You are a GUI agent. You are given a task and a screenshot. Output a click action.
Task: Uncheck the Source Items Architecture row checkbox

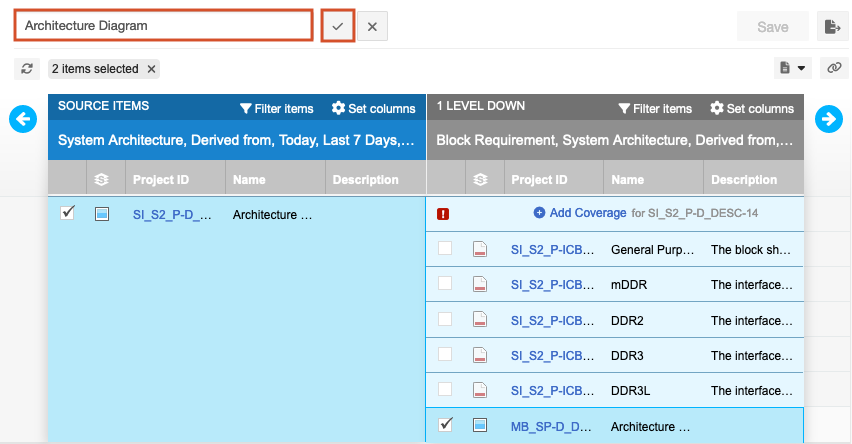tap(68, 213)
